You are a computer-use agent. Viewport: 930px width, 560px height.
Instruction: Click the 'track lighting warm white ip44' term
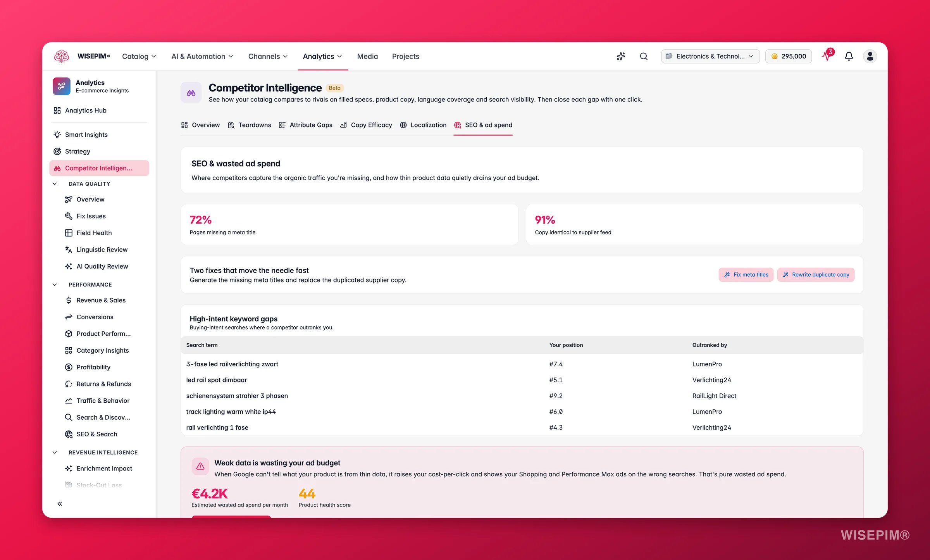(x=231, y=412)
